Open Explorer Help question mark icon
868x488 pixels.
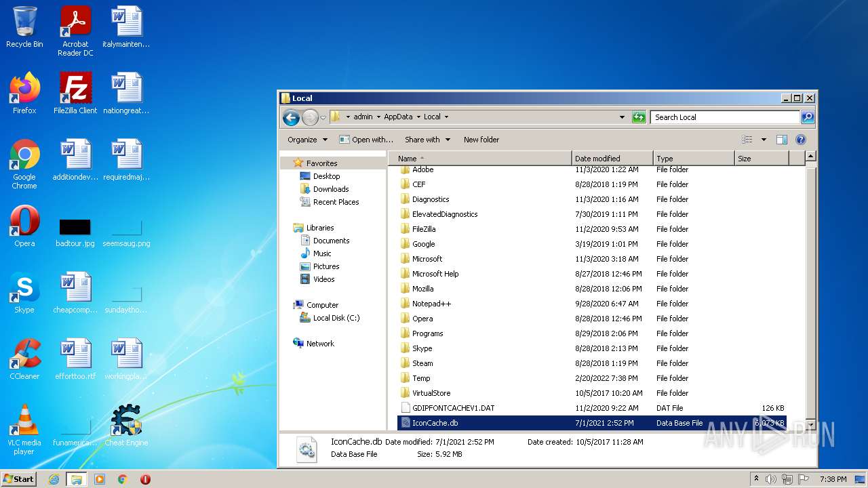800,140
